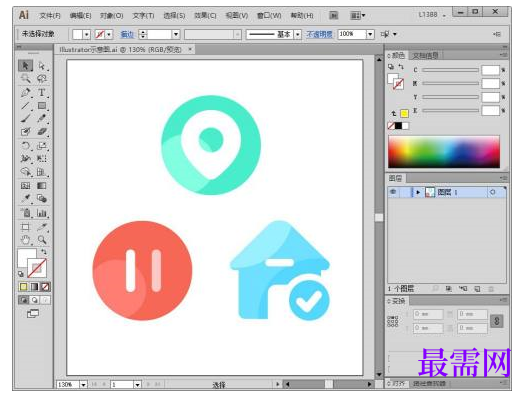Expand 图层 1 disclosure triangle
The width and height of the screenshot is (530, 394).
(418, 192)
